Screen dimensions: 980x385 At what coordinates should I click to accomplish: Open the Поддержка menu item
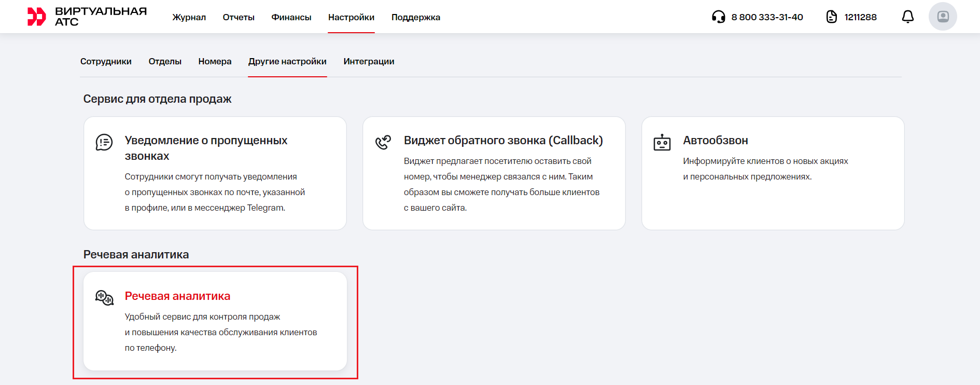coord(415,17)
